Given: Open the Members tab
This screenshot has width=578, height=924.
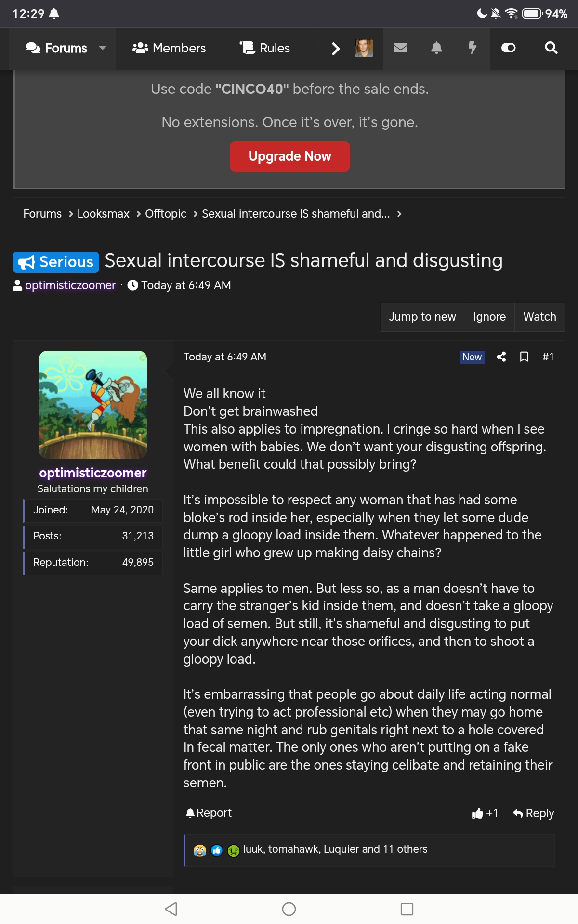Looking at the screenshot, I should [x=169, y=48].
